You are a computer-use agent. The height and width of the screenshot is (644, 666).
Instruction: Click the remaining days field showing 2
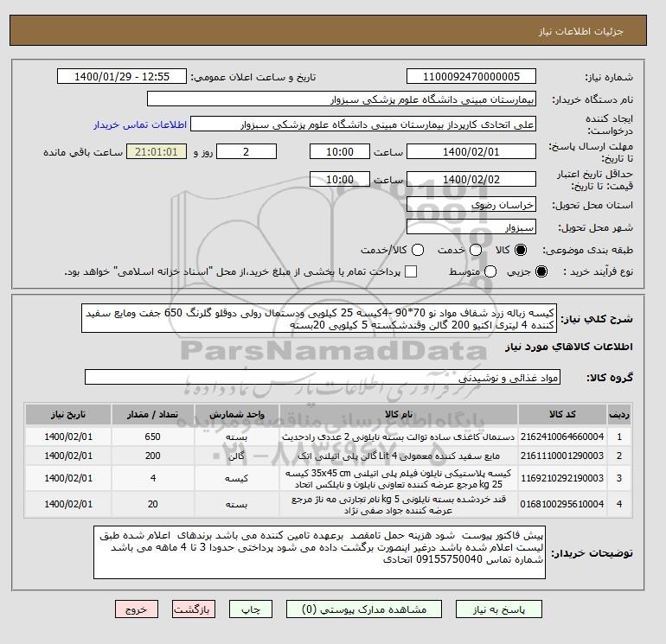point(247,151)
